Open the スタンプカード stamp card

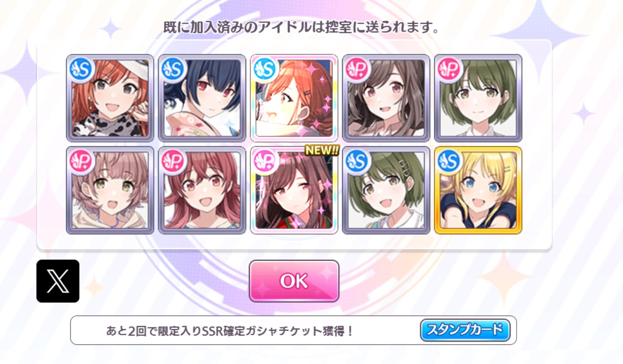[465, 330]
